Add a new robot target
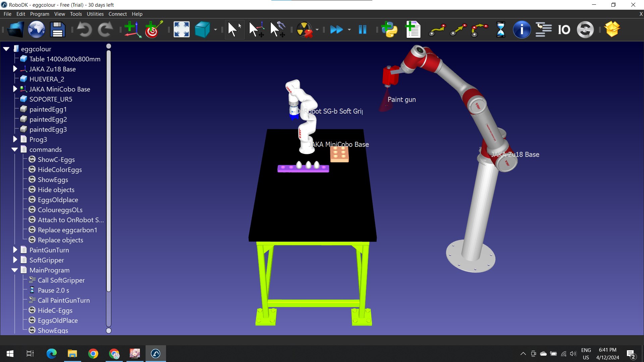This screenshot has height=362, width=644. (x=154, y=29)
